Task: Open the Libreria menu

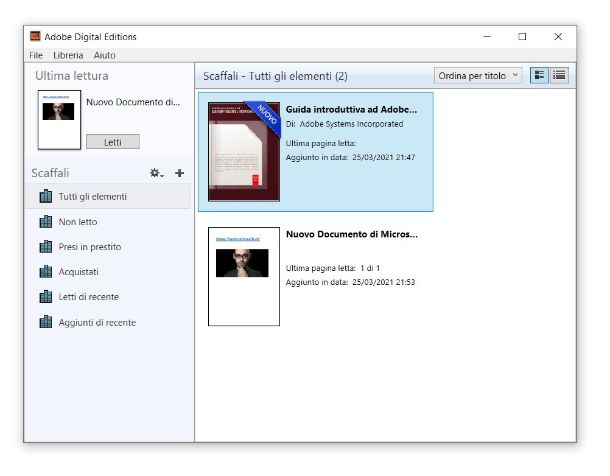Action: click(x=68, y=55)
